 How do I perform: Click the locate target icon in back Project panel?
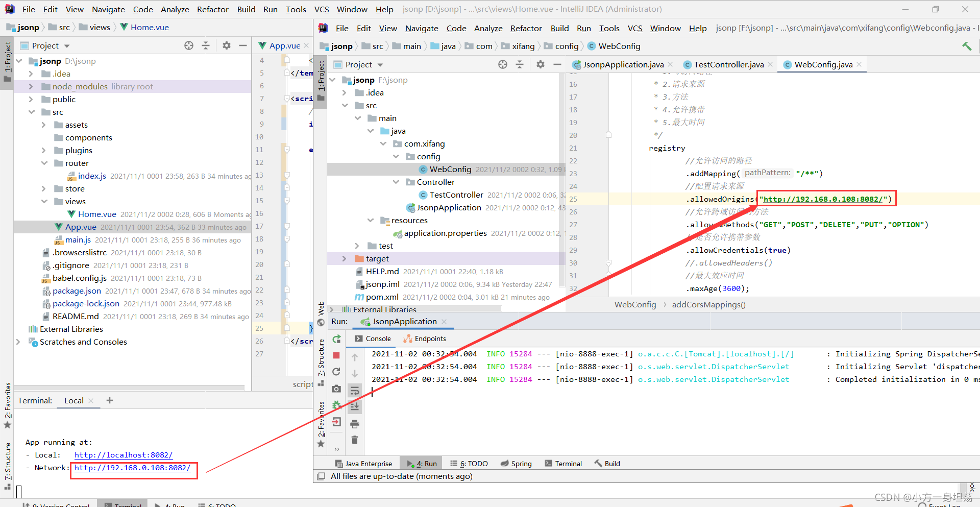189,45
